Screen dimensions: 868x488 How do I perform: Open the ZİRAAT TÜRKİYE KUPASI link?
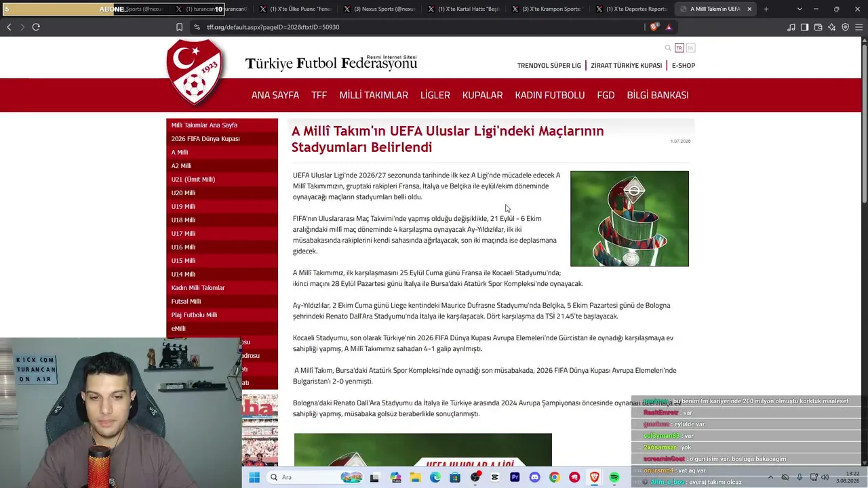click(x=627, y=66)
